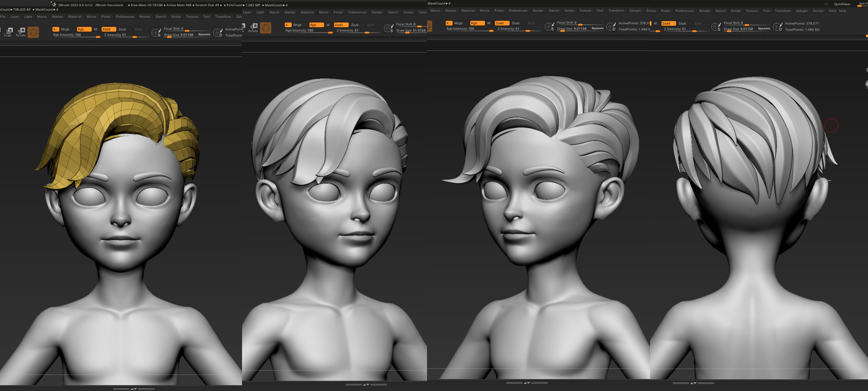Adjust Draw Size 51.0724 slider
The width and height of the screenshot is (868, 391).
pyautogui.click(x=411, y=31)
